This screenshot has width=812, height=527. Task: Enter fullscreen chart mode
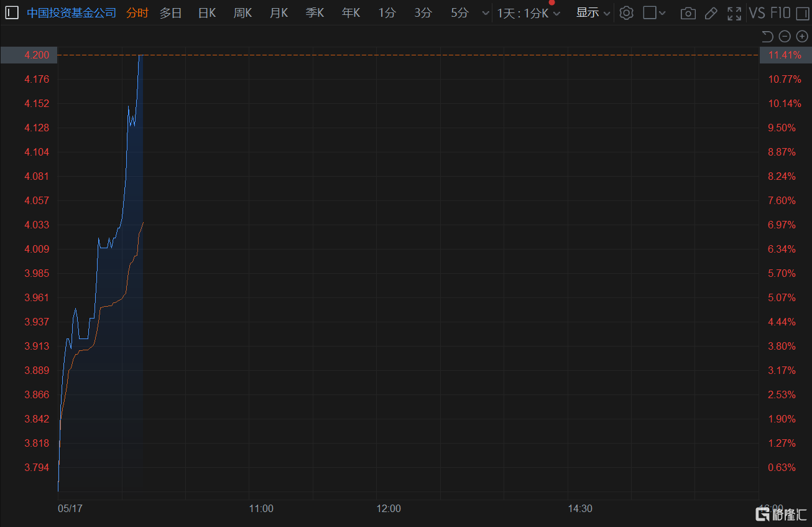734,13
